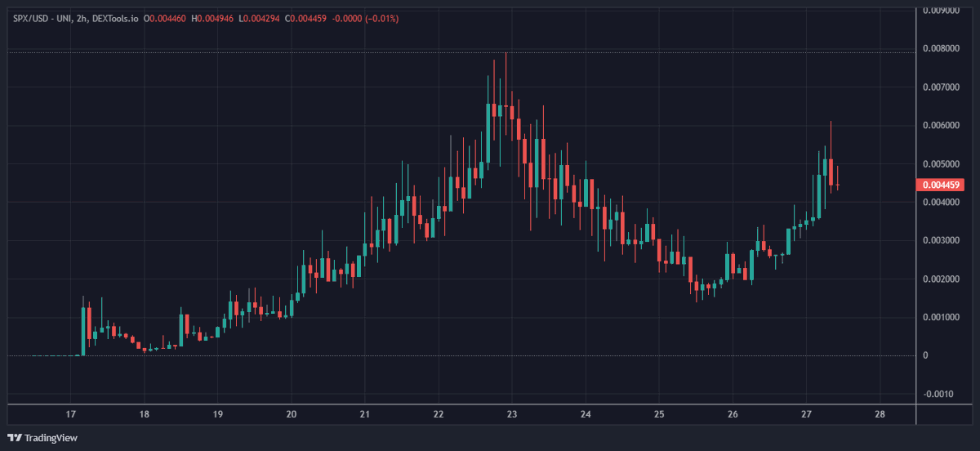Select date 18 on time axis
This screenshot has height=451, width=980.
(145, 413)
